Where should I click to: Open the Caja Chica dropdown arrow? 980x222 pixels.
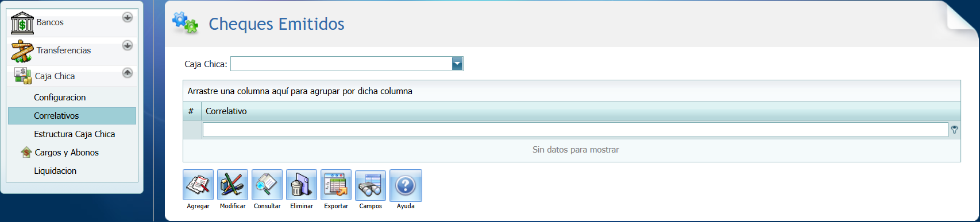[457, 64]
